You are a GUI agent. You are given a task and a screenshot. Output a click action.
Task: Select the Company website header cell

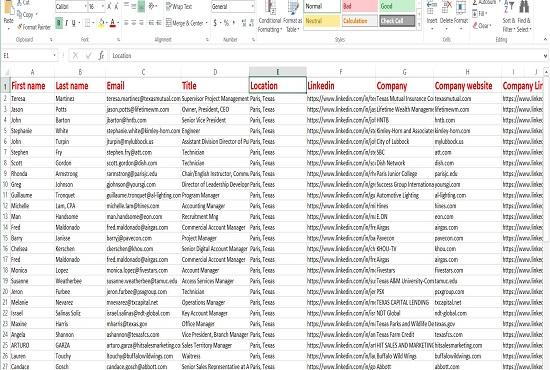pos(467,86)
